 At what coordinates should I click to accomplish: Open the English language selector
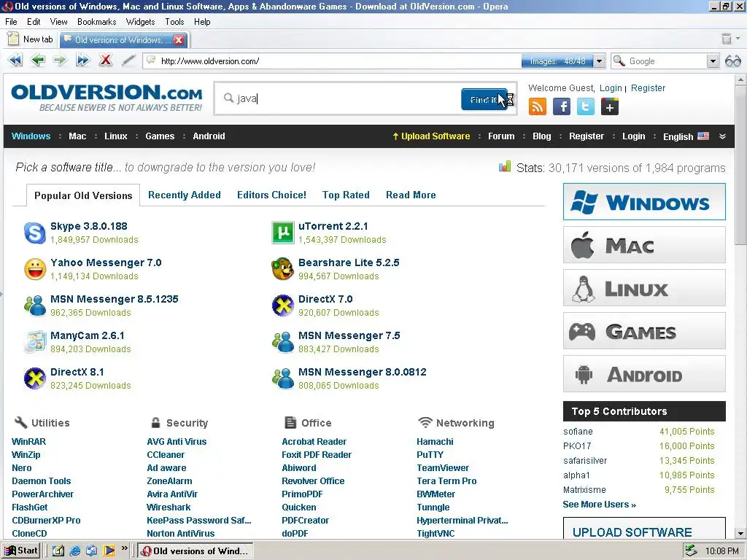tap(686, 136)
